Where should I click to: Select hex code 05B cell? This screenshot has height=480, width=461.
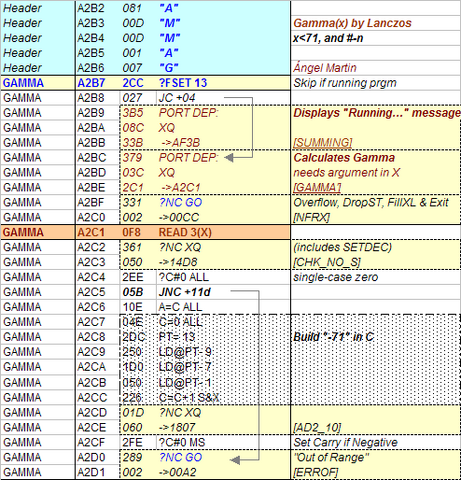[133, 292]
